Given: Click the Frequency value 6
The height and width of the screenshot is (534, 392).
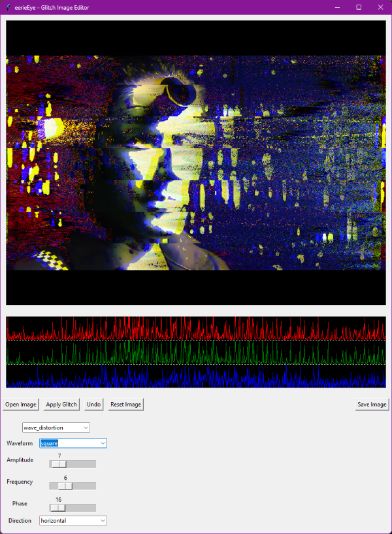Looking at the screenshot, I should (x=65, y=478).
